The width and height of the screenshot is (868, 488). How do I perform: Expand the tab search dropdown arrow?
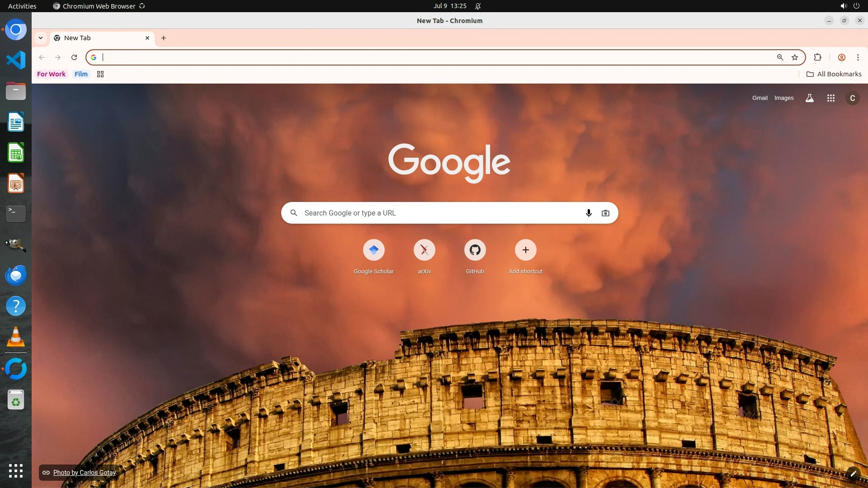tap(41, 38)
